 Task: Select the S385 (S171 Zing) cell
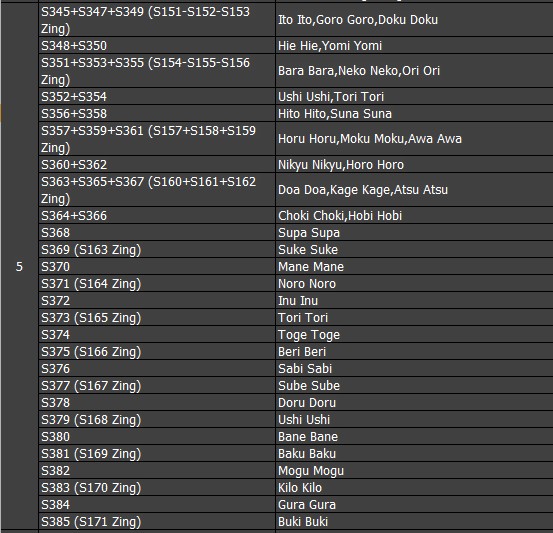click(157, 521)
